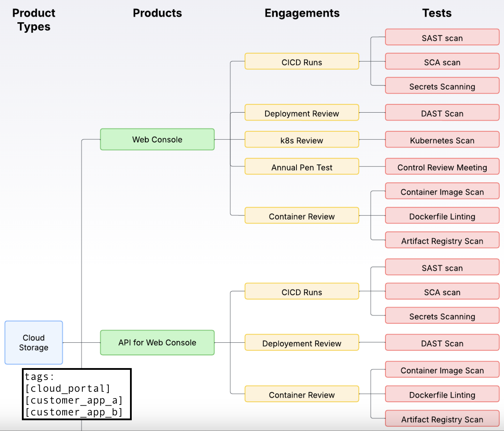Select the Cloud Storage product type node
Image resolution: width=504 pixels, height=431 pixels.
[34, 342]
